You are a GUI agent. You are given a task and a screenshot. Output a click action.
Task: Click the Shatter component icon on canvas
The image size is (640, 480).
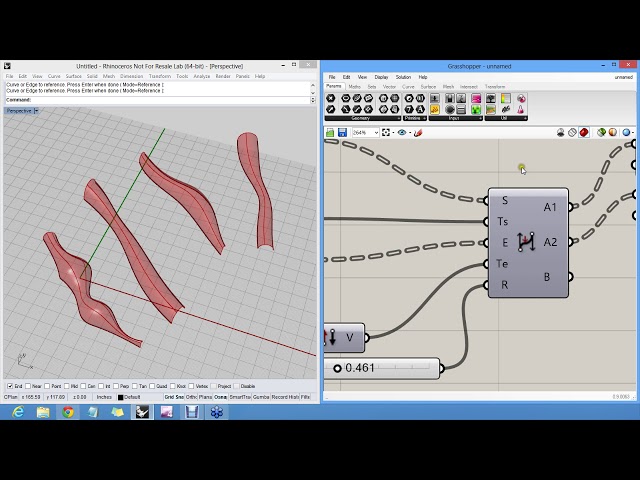[526, 242]
